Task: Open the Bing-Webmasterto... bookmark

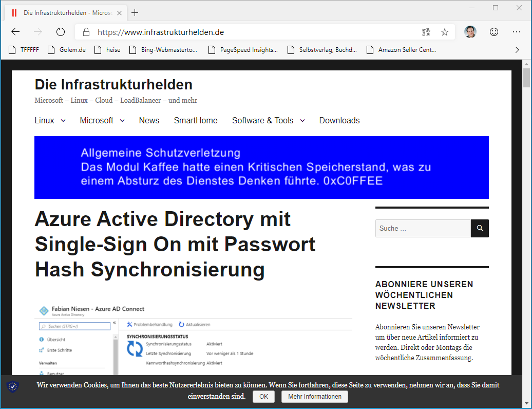Action: coord(163,50)
